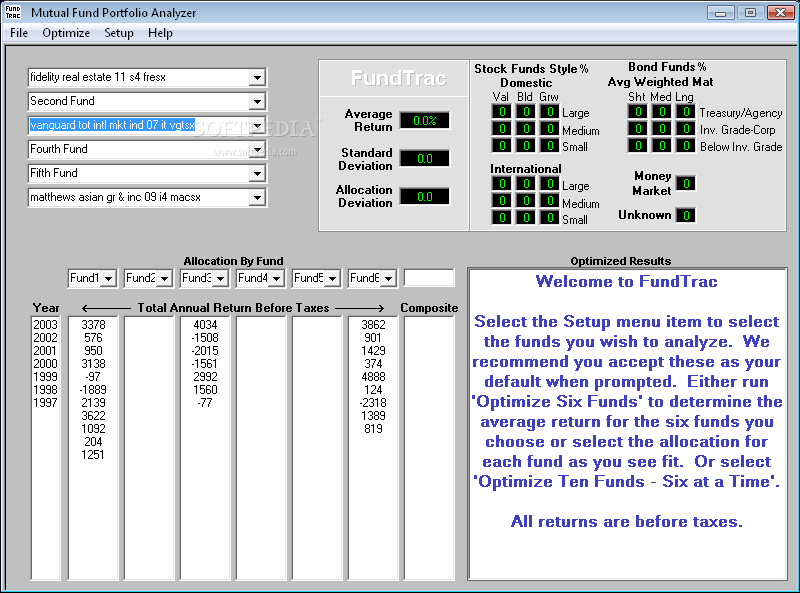Click return value -77 in Fund3 column
The image size is (800, 593).
(205, 403)
